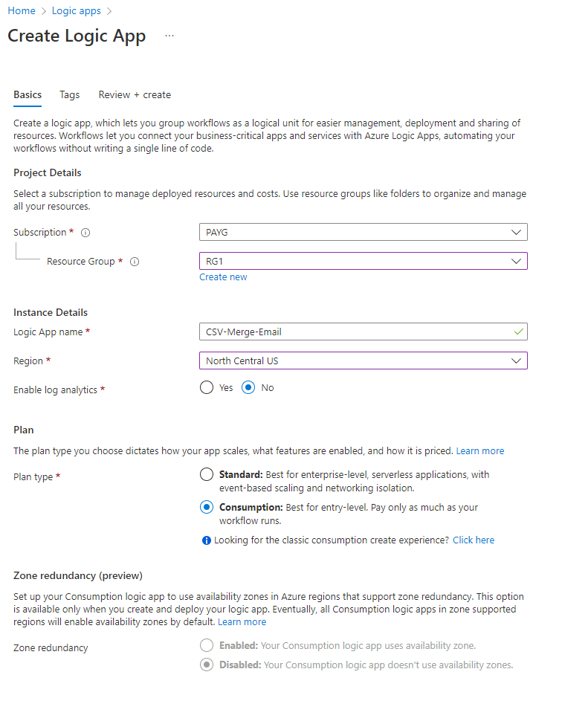The height and width of the screenshot is (724, 588).
Task: Expand the Resource Group dropdown RG1
Action: click(363, 262)
